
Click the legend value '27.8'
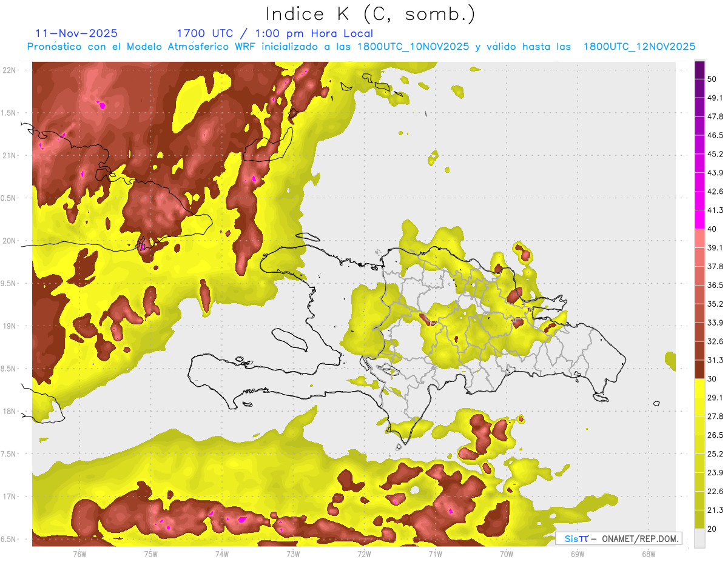click(x=715, y=416)
